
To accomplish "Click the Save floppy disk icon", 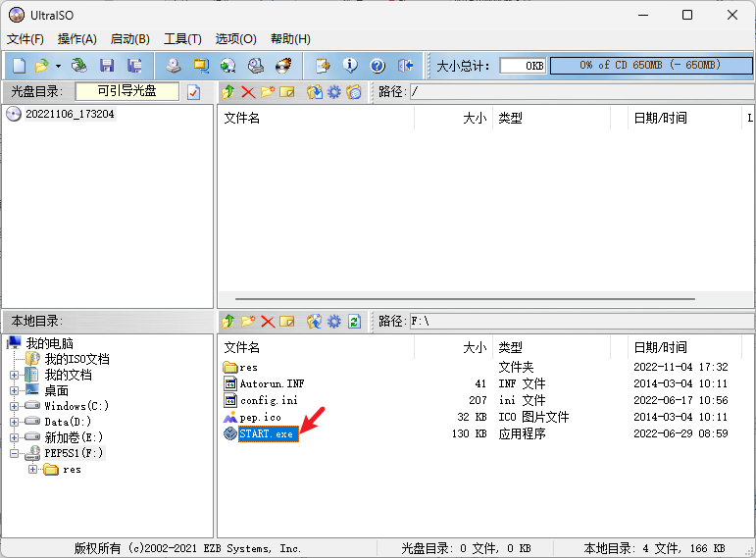I will click(107, 66).
